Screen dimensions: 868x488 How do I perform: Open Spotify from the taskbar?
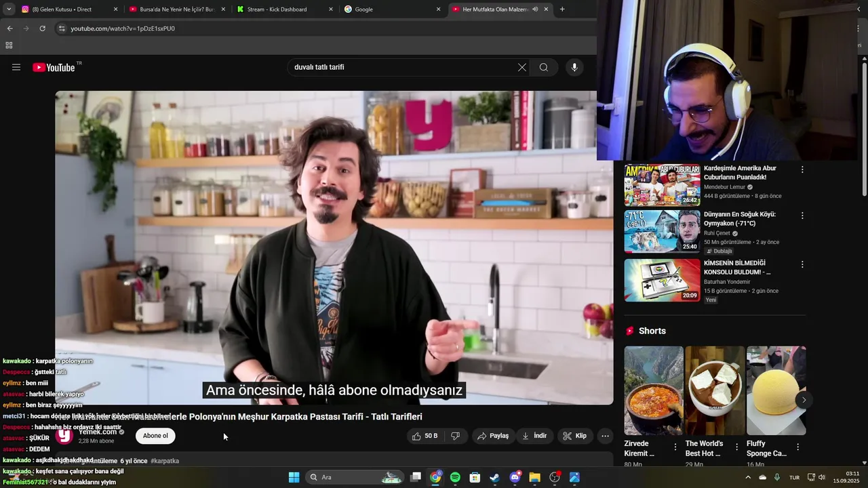(x=455, y=477)
